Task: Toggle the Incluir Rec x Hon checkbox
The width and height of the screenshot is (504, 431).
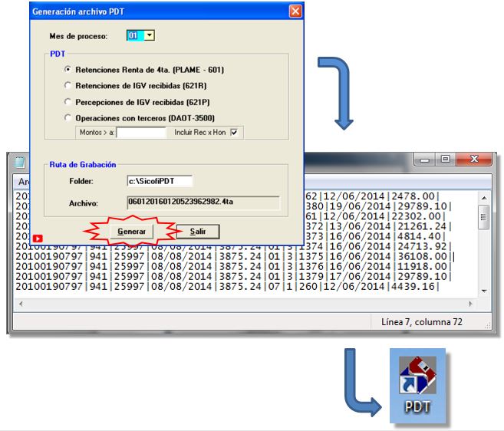Action: pos(234,132)
